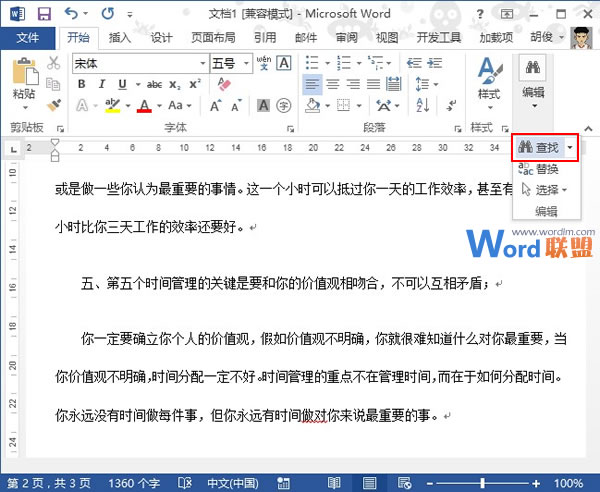The height and width of the screenshot is (492, 600).
Task: Grow font size with larger A icon
Action: point(215,105)
